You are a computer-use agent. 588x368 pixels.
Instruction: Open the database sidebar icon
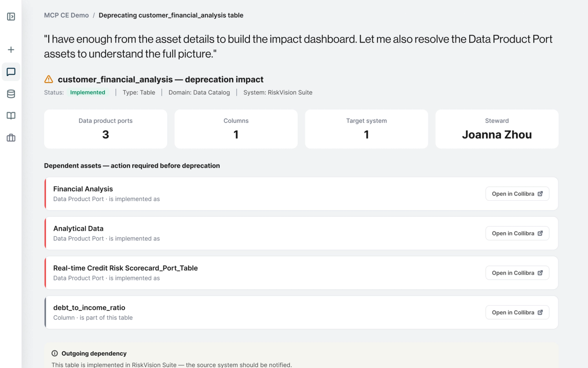coord(11,94)
